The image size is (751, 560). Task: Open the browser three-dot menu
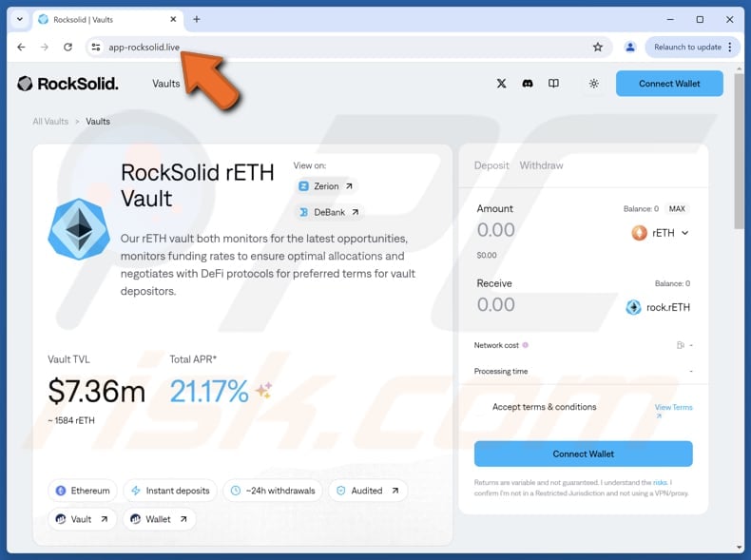point(730,47)
